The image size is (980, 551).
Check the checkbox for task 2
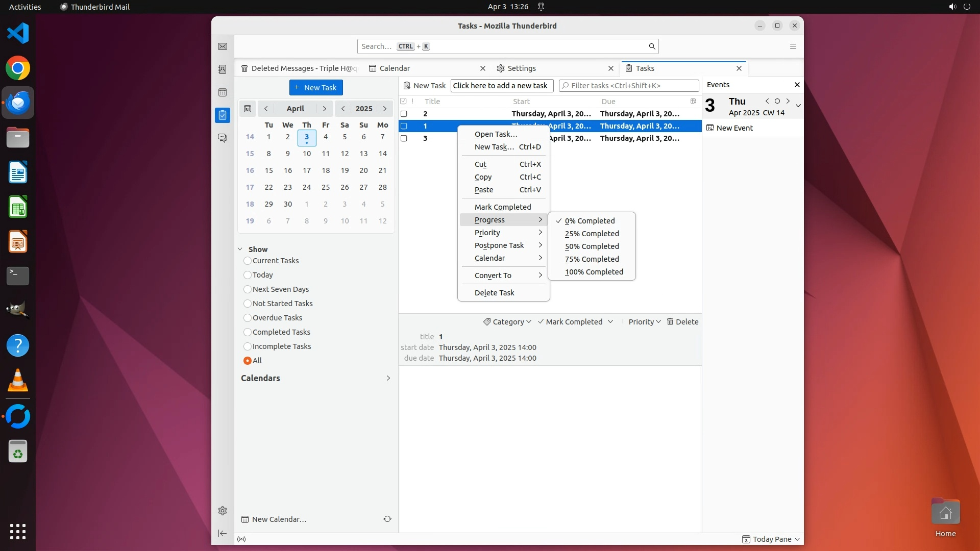click(x=404, y=114)
